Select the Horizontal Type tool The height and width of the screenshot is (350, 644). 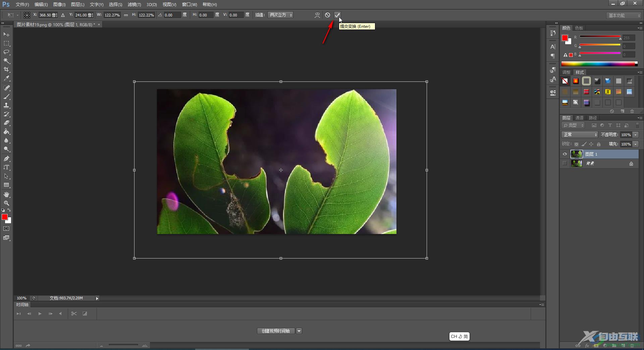6,167
